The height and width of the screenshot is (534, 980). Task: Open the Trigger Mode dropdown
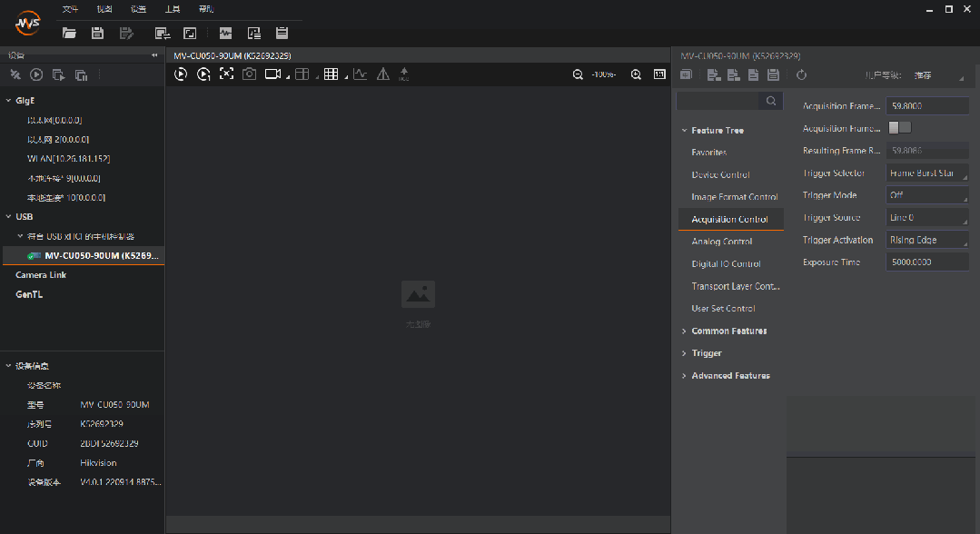(926, 195)
